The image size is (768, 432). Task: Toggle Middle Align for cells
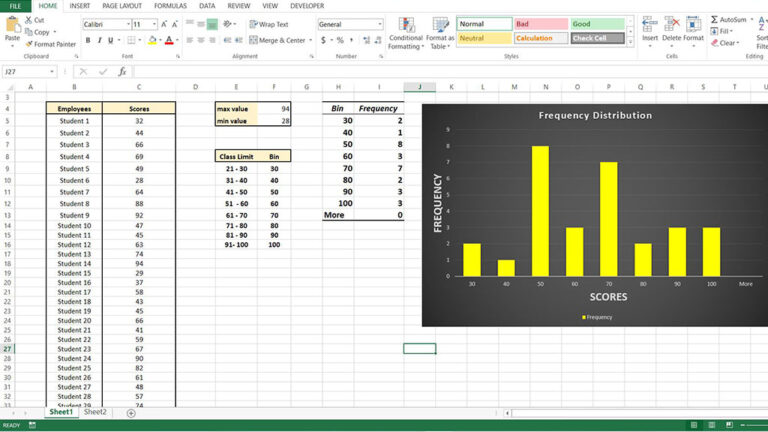pyautogui.click(x=201, y=24)
